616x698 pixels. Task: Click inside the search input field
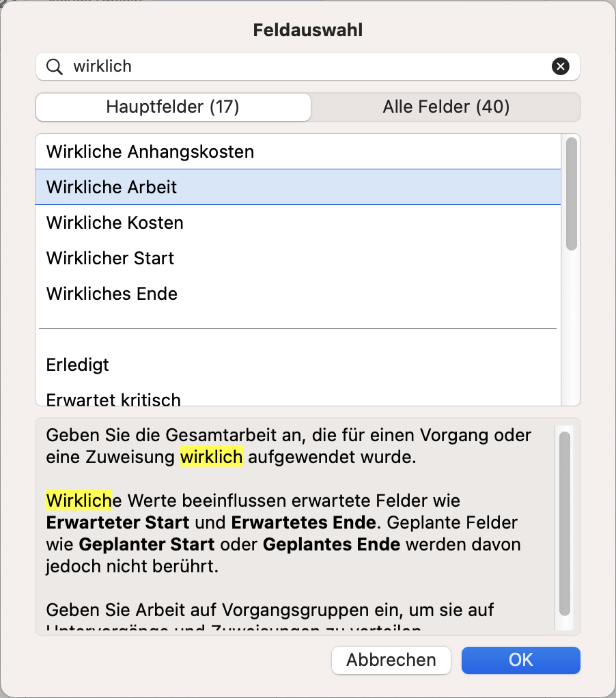pos(273,66)
